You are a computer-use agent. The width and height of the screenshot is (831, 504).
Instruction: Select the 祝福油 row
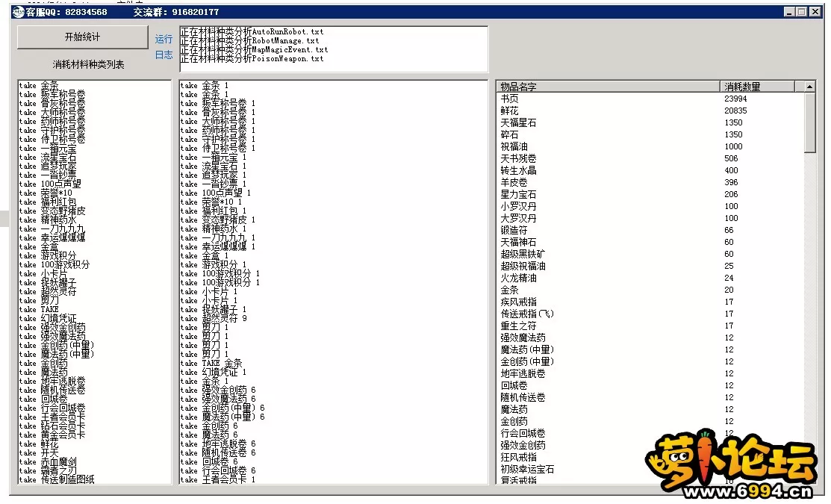650,146
